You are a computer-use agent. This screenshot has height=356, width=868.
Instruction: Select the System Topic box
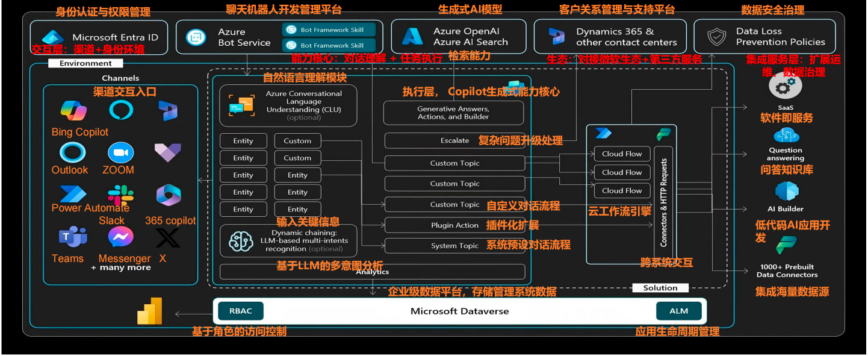tap(454, 246)
